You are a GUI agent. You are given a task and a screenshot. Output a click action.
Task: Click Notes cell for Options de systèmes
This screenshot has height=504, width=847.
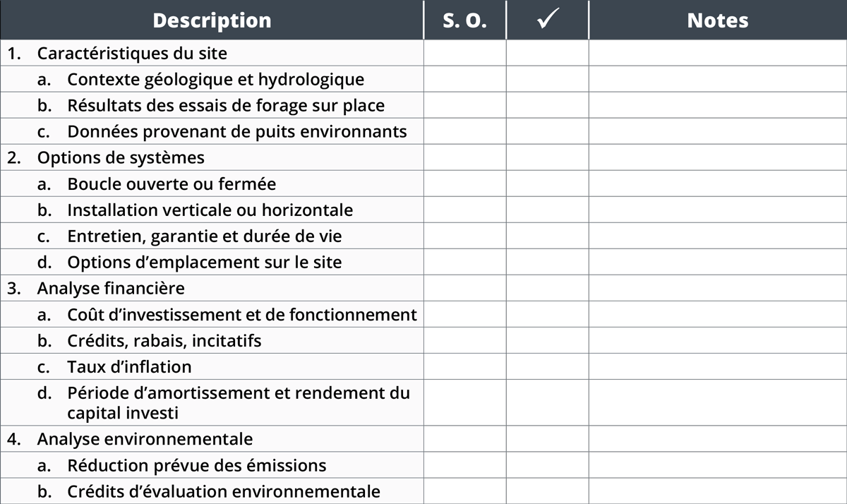[718, 157]
